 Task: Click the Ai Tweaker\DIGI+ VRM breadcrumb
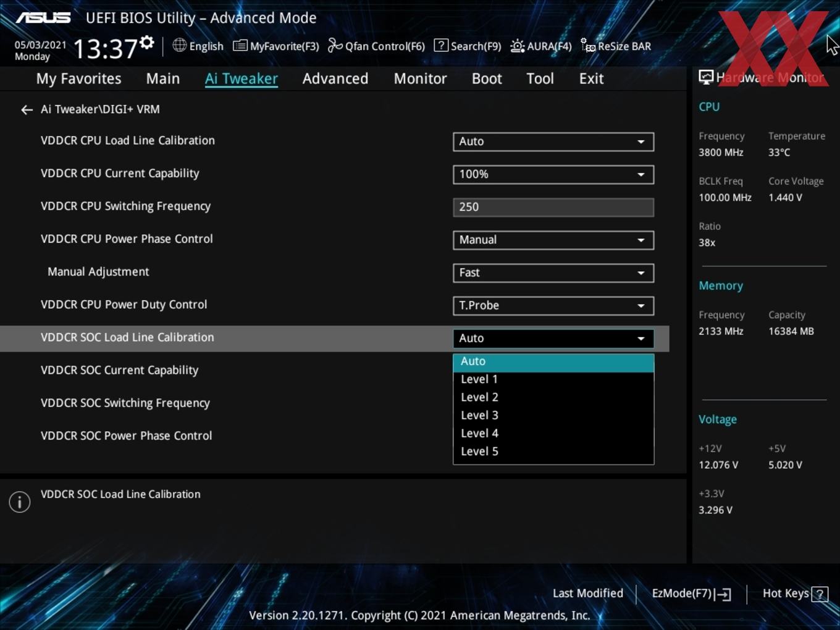coord(100,109)
